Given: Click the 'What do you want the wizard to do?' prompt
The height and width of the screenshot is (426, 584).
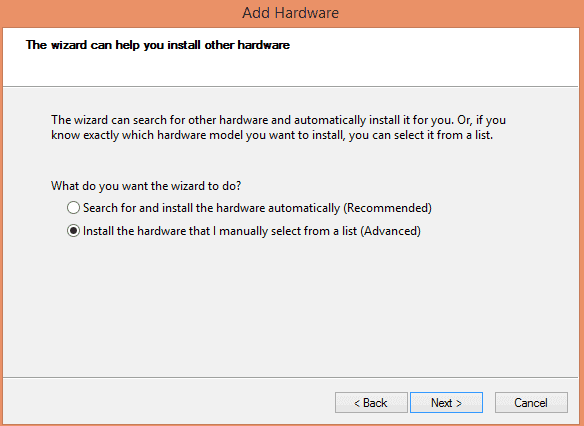Looking at the screenshot, I should (146, 186).
